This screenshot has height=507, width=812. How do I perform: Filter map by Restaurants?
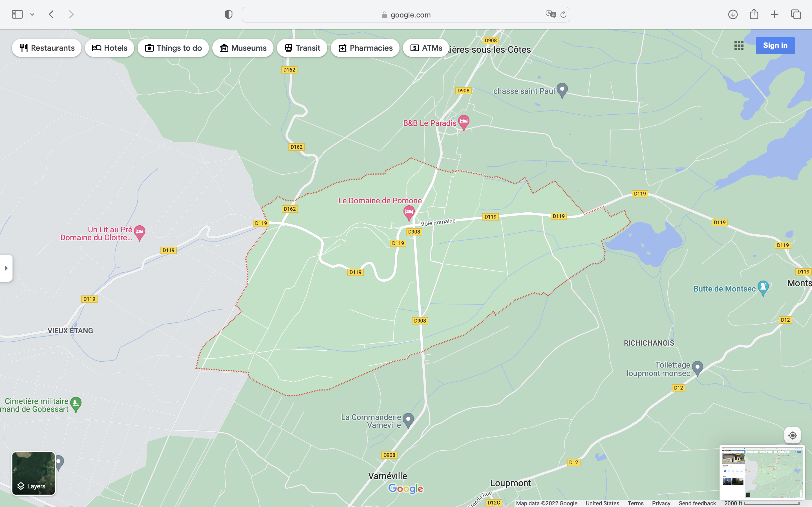point(47,48)
